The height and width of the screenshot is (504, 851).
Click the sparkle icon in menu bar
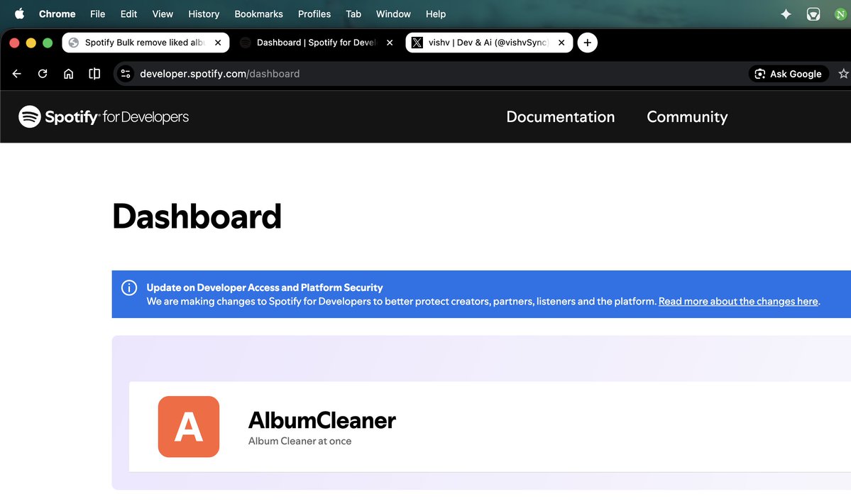[x=785, y=14]
